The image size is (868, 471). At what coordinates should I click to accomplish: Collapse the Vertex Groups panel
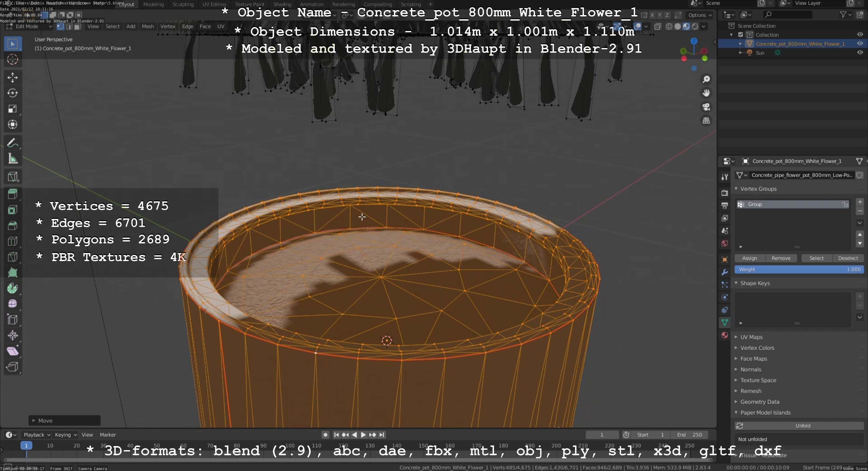point(758,189)
